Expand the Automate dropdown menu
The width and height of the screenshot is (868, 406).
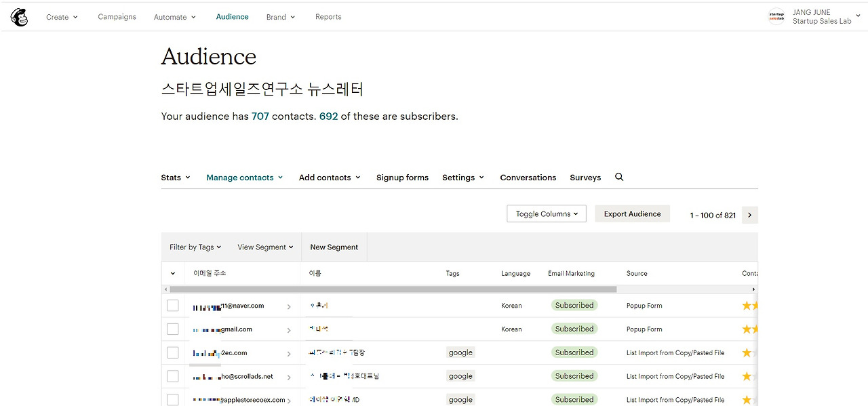pos(175,17)
